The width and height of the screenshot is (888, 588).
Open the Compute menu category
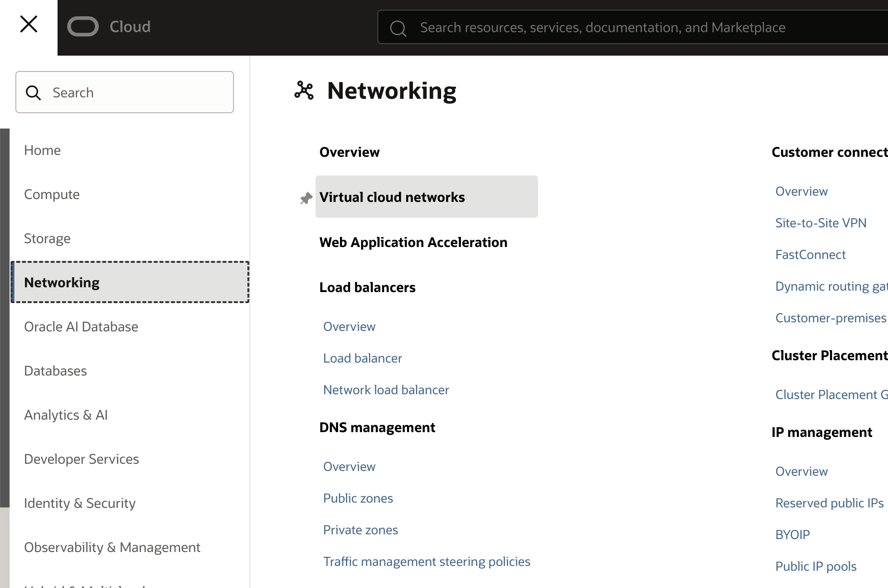click(x=52, y=194)
